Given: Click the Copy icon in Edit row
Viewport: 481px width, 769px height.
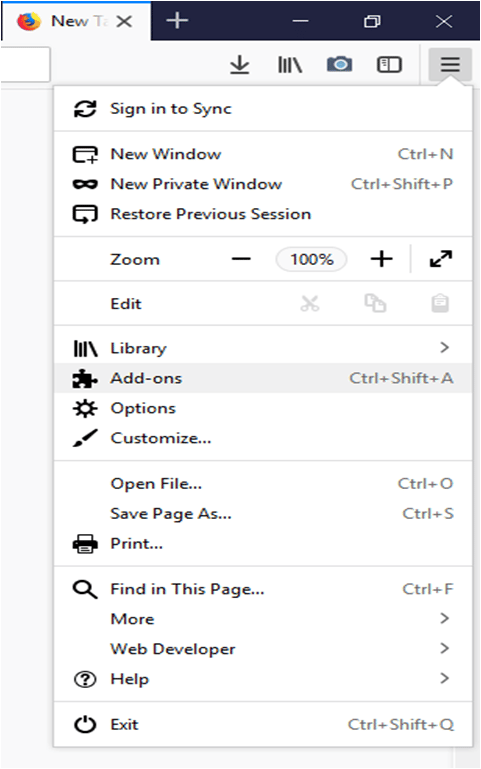Looking at the screenshot, I should point(375,303).
